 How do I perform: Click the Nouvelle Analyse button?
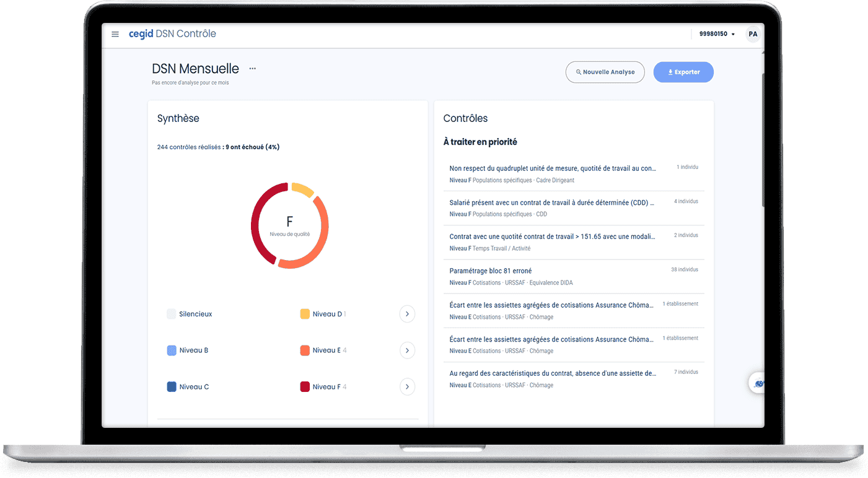pyautogui.click(x=605, y=72)
